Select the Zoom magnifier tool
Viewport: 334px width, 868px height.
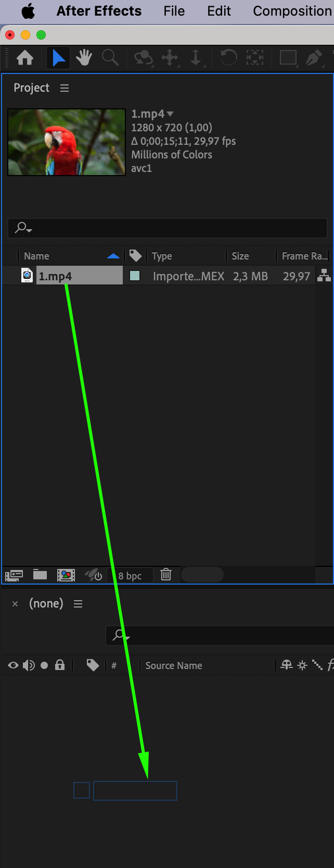pos(110,57)
